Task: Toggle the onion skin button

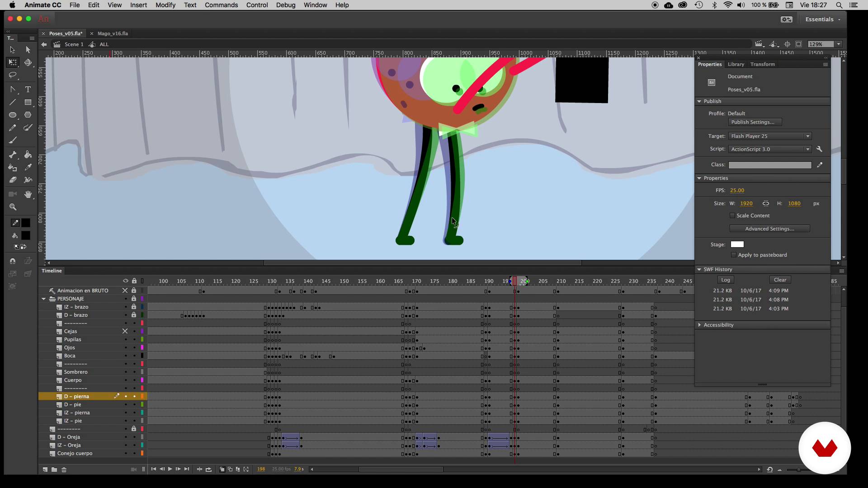Action: coord(222,469)
